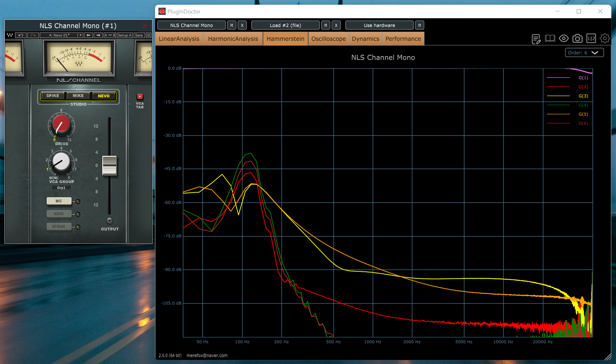This screenshot has height=364, width=616.
Task: Click the undo arrow in the Waves toolbar
Action: point(21,35)
